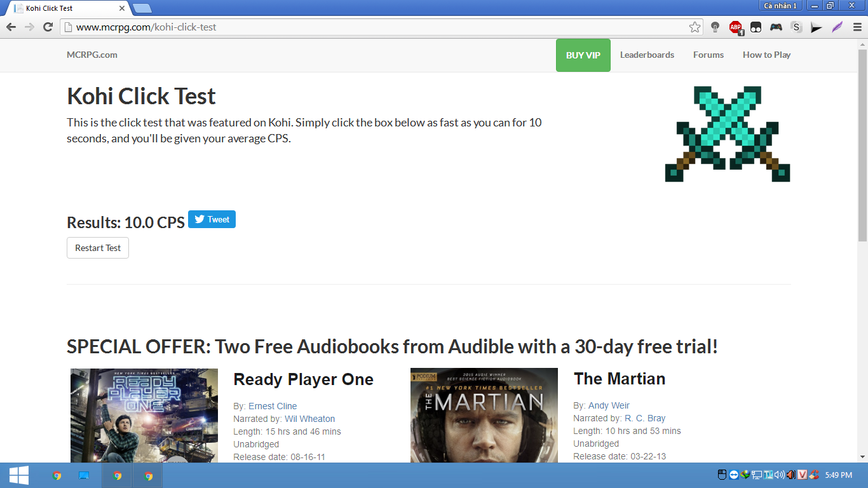The width and height of the screenshot is (868, 488).
Task: Close the Kohi Click Test tab
Action: pos(122,8)
